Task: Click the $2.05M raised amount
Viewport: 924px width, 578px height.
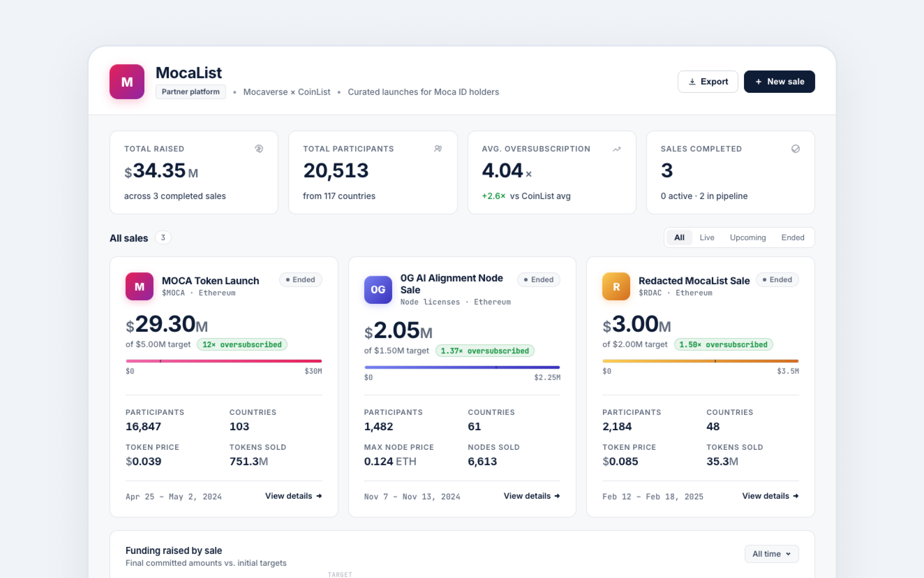Action: (398, 331)
